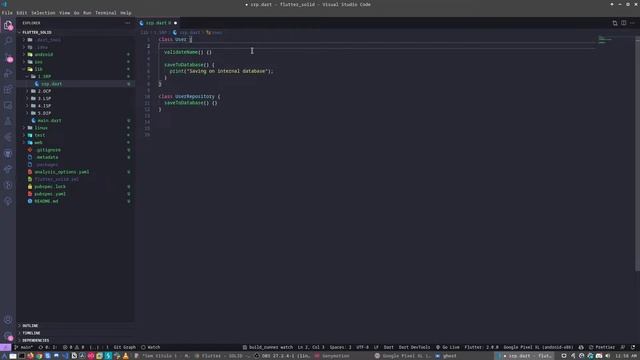Open the Edit menu
This screenshot has height=360, width=640.
point(22,13)
